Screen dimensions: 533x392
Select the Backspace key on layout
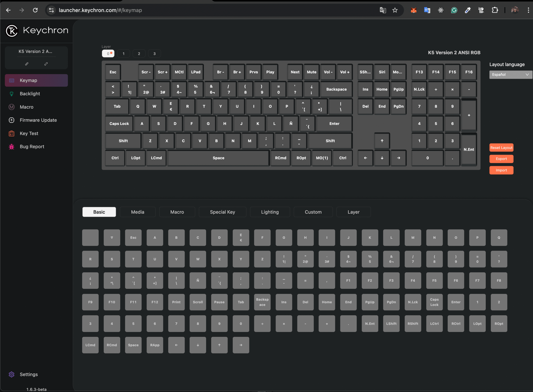point(336,89)
